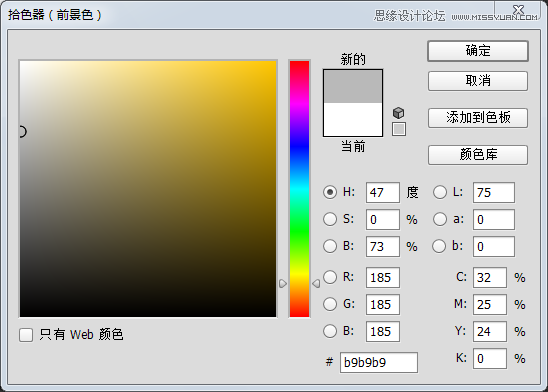Click the 新的 label above the swatch
Image resolution: width=548 pixels, height=392 pixels.
353,59
